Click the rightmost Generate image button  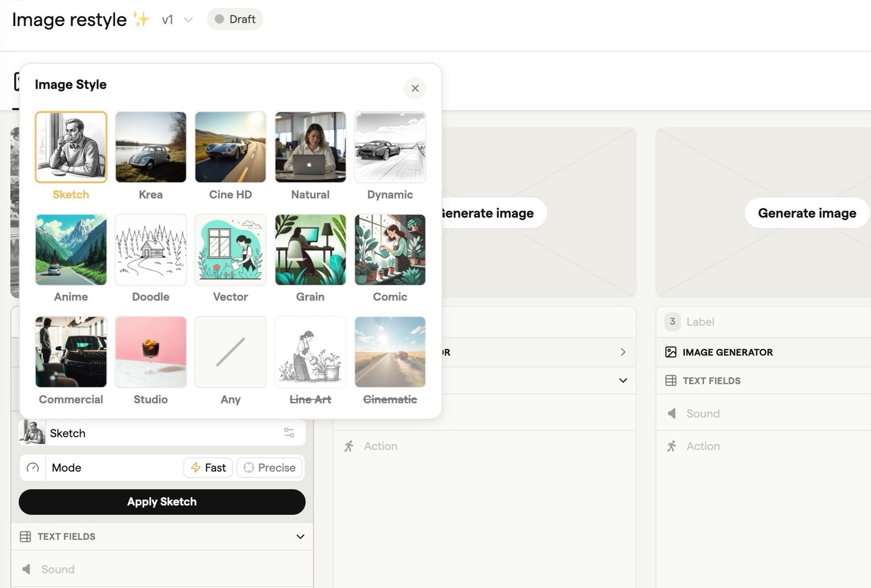[806, 213]
